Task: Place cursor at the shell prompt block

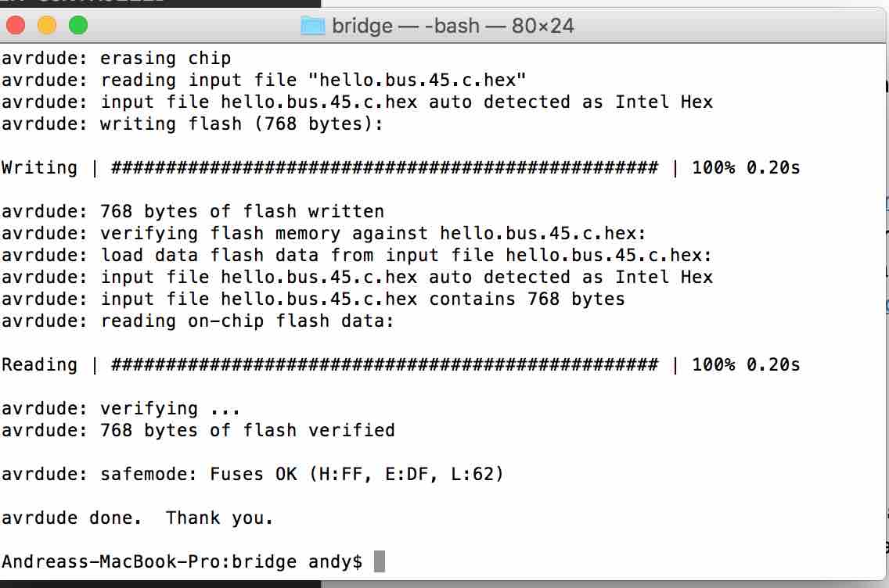Action: [380, 561]
